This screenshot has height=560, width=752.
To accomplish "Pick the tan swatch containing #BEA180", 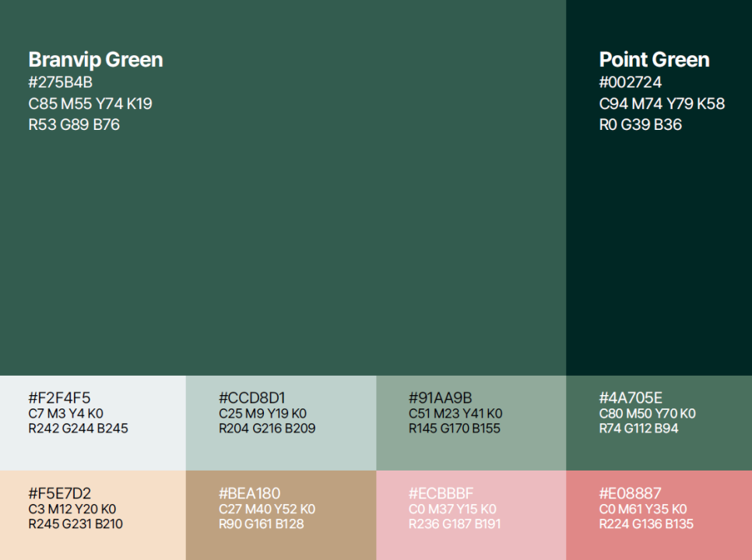I will click(x=281, y=515).
